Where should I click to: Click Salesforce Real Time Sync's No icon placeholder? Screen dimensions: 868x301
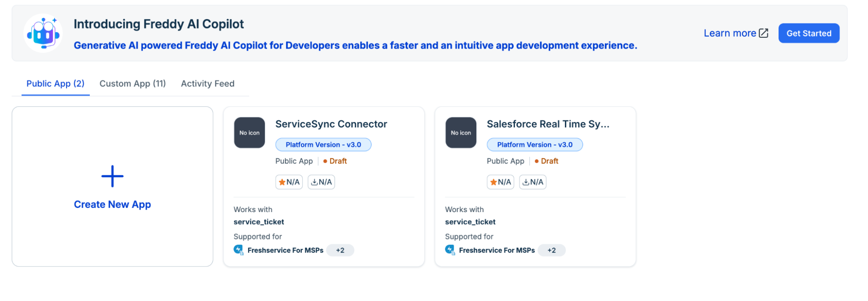(461, 133)
